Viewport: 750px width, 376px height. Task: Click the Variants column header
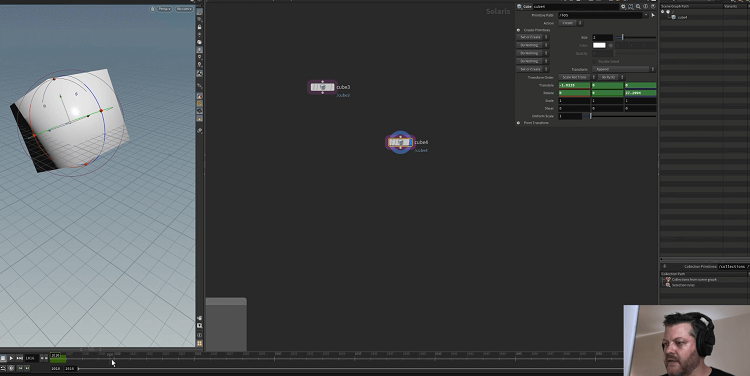736,6
